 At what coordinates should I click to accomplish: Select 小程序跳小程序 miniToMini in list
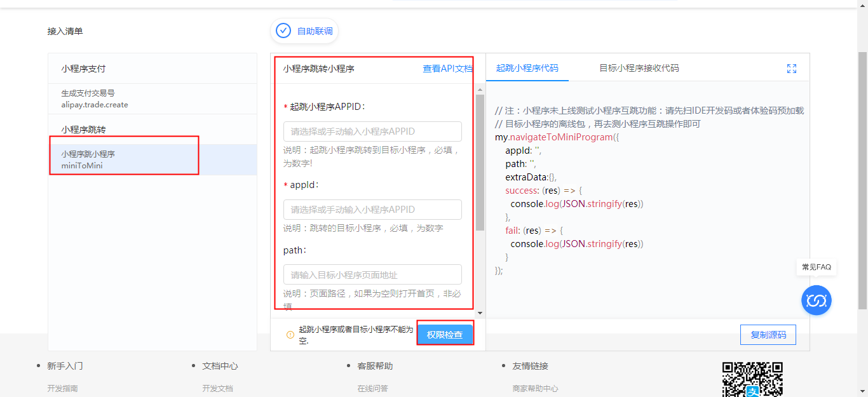(153, 159)
